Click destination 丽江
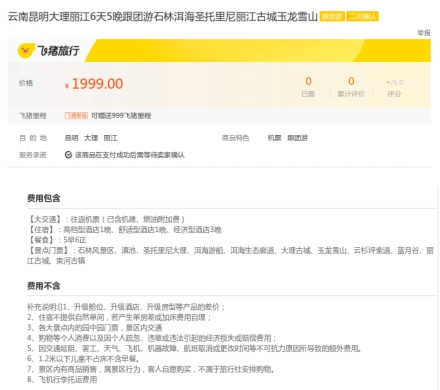The width and height of the screenshot is (440, 390). 110,138
